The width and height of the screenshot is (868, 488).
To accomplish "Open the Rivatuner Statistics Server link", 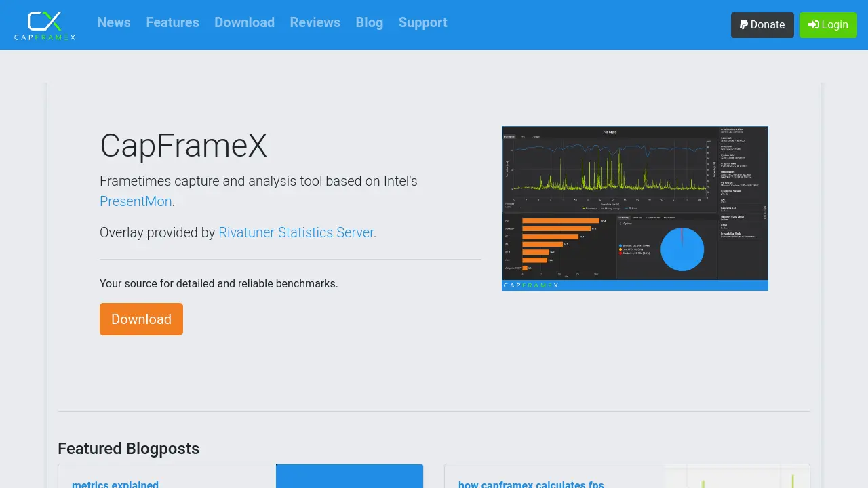I will [x=296, y=232].
